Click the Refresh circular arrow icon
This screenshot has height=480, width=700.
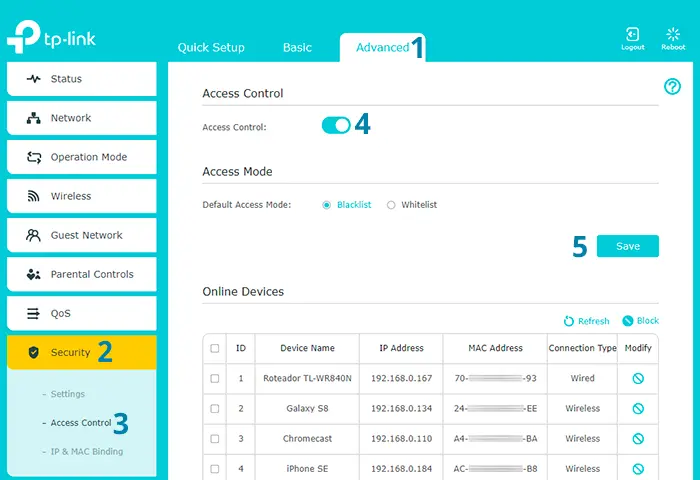click(x=568, y=321)
